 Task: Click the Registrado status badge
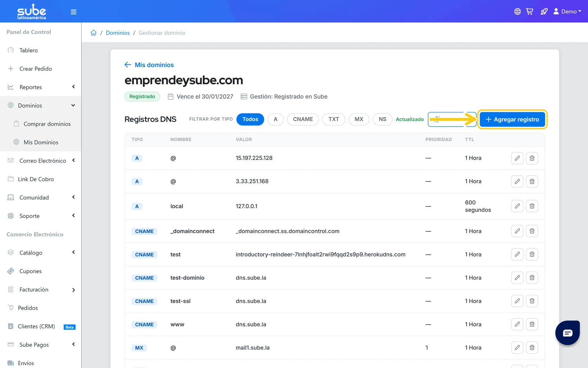click(x=142, y=96)
